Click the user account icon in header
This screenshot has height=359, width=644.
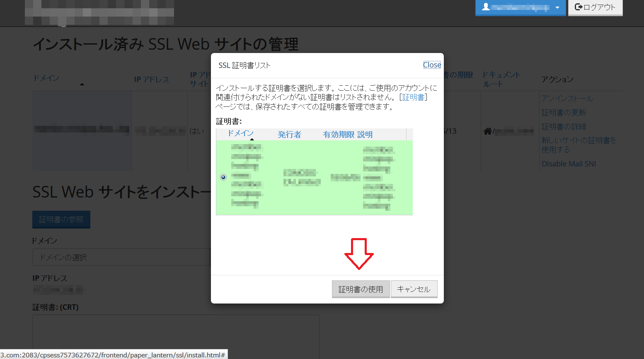pyautogui.click(x=486, y=7)
